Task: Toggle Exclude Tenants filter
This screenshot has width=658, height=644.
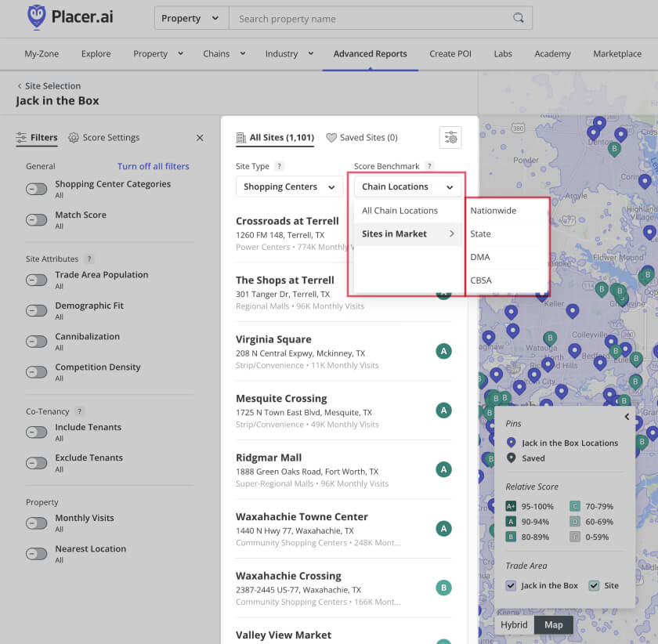Action: tap(37, 463)
